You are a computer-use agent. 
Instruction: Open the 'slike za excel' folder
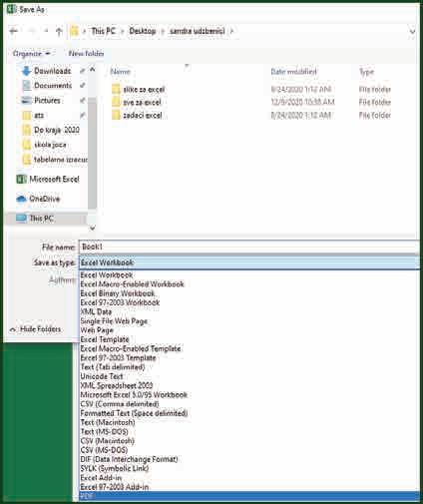click(144, 90)
